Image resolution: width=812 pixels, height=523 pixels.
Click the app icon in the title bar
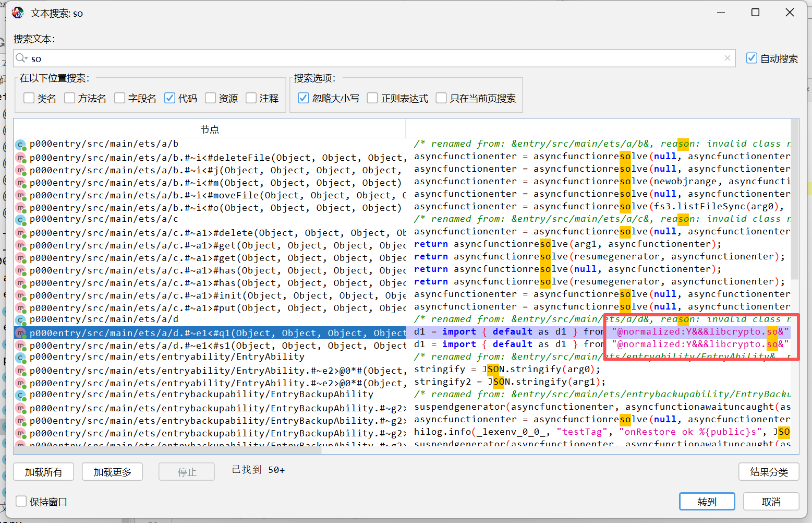coord(18,13)
